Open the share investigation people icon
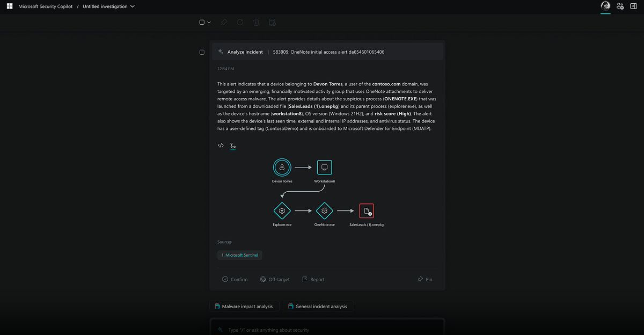 coord(620,6)
